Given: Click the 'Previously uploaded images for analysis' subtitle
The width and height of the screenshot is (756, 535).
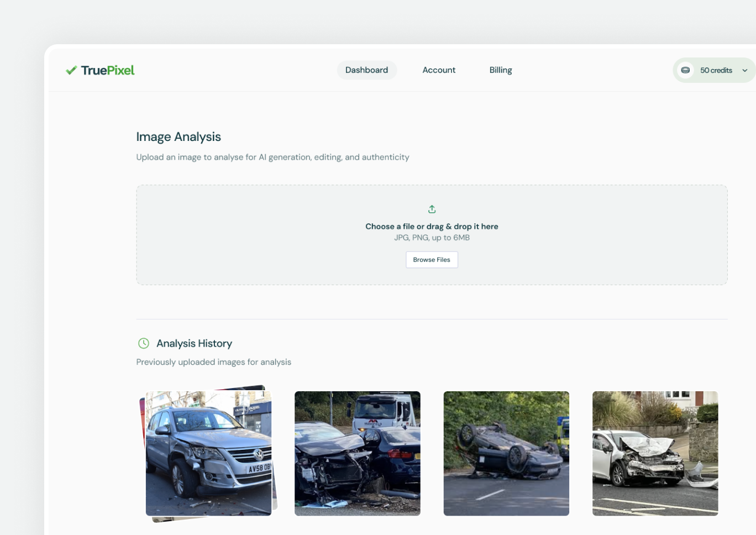Looking at the screenshot, I should coord(213,362).
